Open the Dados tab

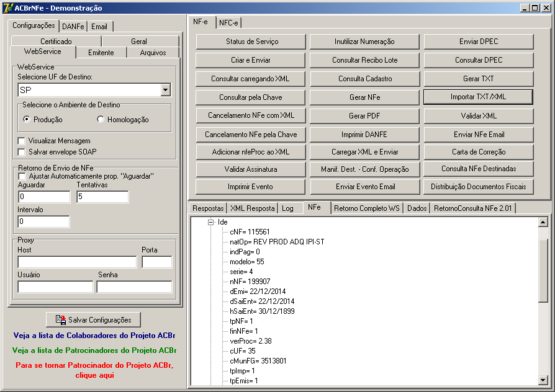coord(417,208)
